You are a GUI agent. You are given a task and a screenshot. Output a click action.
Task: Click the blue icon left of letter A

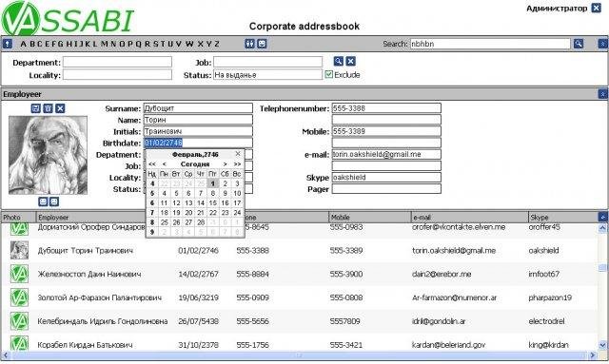[7, 44]
